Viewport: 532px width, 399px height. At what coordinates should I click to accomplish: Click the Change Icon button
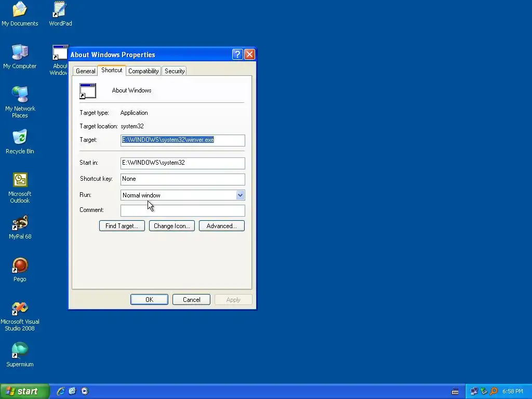(171, 226)
